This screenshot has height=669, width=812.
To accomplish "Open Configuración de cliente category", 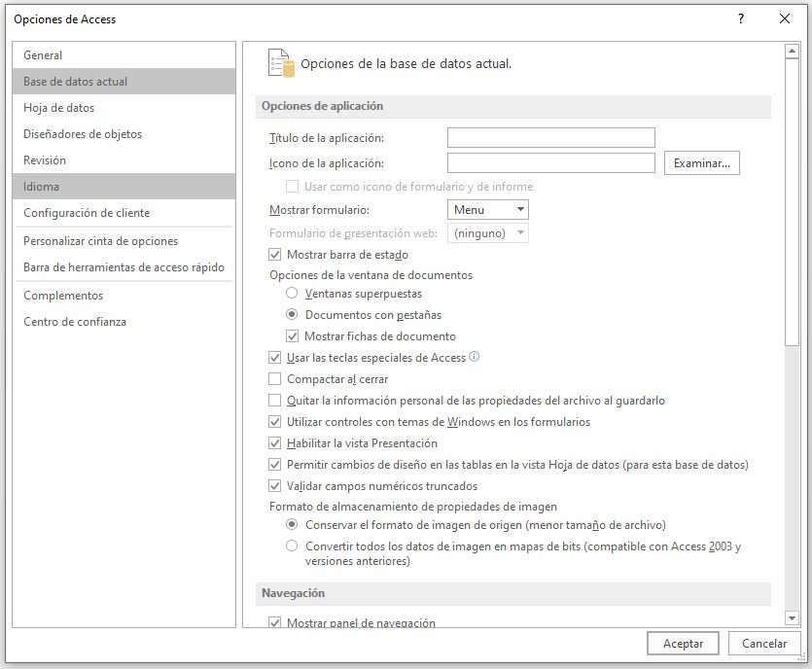I will [124, 213].
